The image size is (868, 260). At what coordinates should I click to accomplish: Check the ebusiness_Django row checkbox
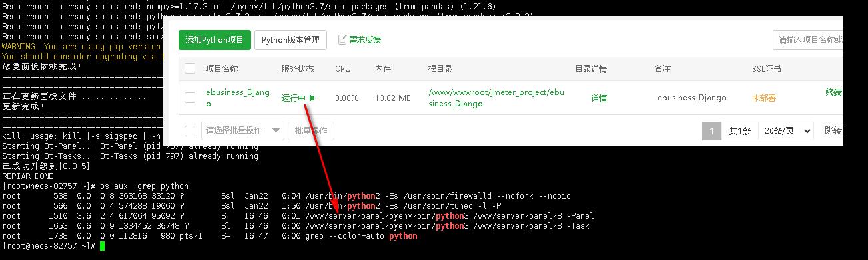(x=190, y=98)
